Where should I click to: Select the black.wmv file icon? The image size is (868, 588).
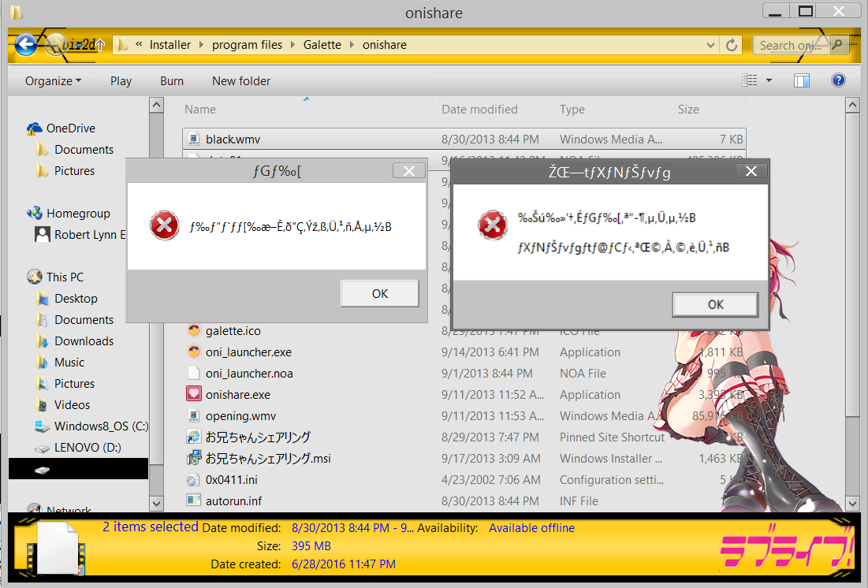coord(193,140)
